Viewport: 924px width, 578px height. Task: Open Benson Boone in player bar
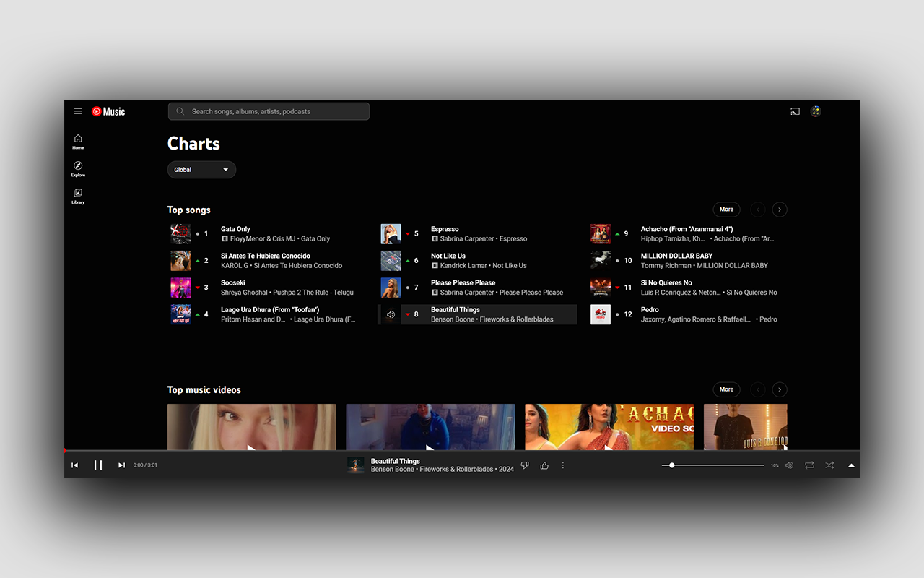392,470
